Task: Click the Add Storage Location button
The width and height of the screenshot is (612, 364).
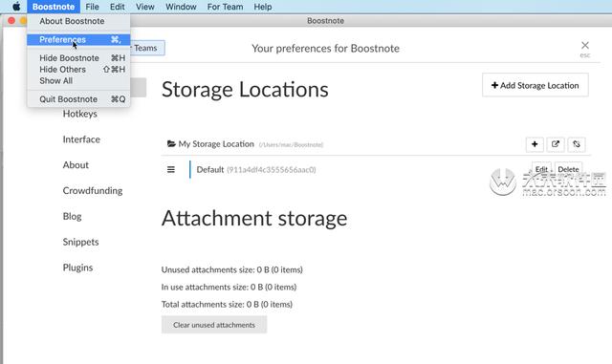Action: (x=535, y=85)
